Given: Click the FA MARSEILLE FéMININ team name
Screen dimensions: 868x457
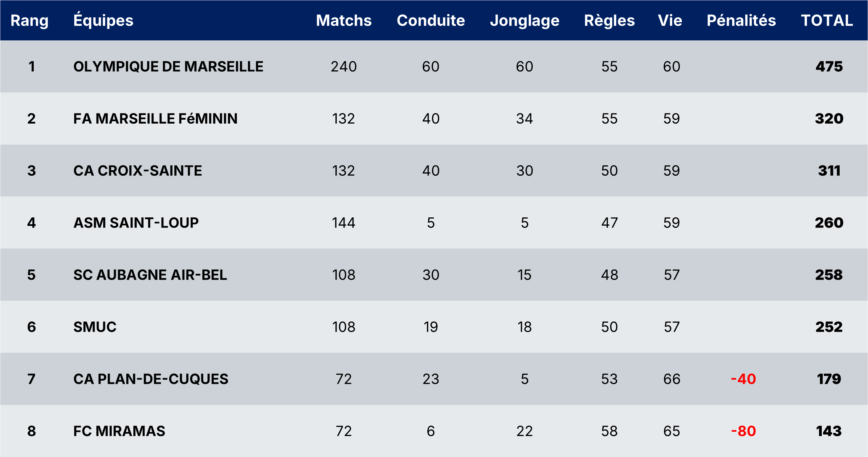Looking at the screenshot, I should click(155, 119).
